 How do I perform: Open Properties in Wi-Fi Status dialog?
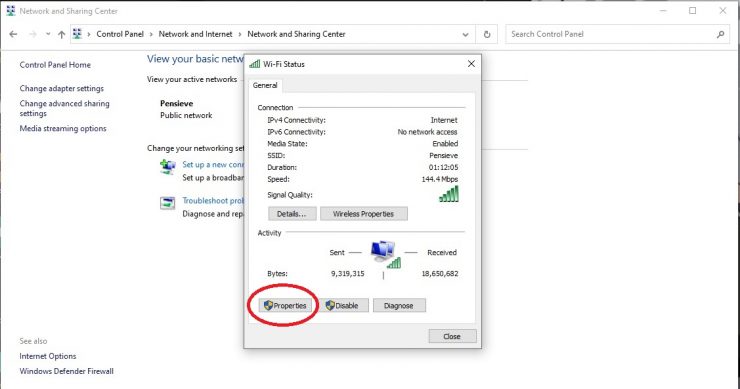pos(285,305)
